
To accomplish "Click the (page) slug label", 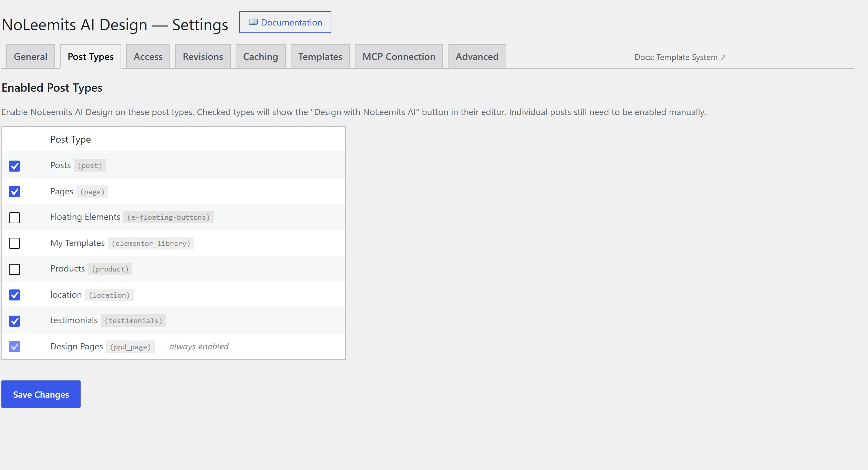I will pos(92,192).
